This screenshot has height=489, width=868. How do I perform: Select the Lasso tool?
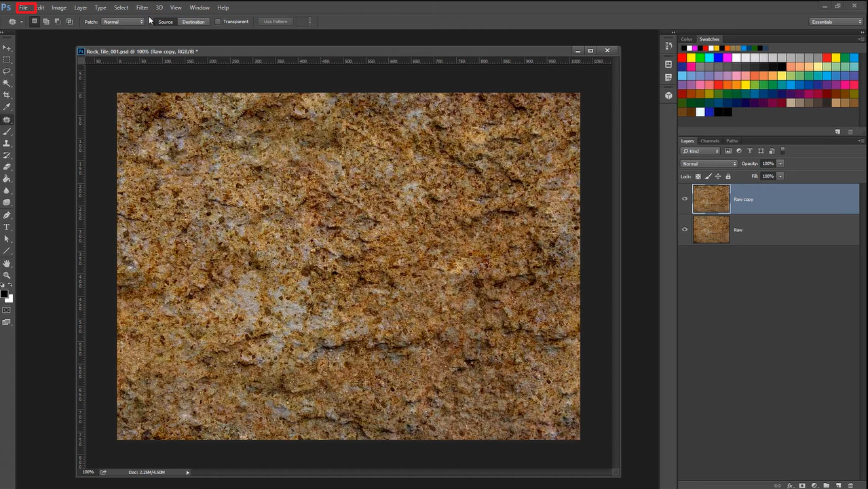click(7, 71)
